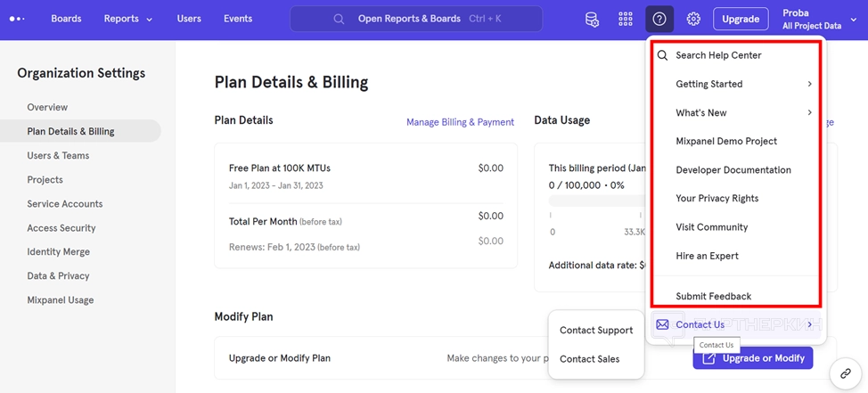Click the search magnifier in help menu
The height and width of the screenshot is (393, 868).
coord(662,55)
